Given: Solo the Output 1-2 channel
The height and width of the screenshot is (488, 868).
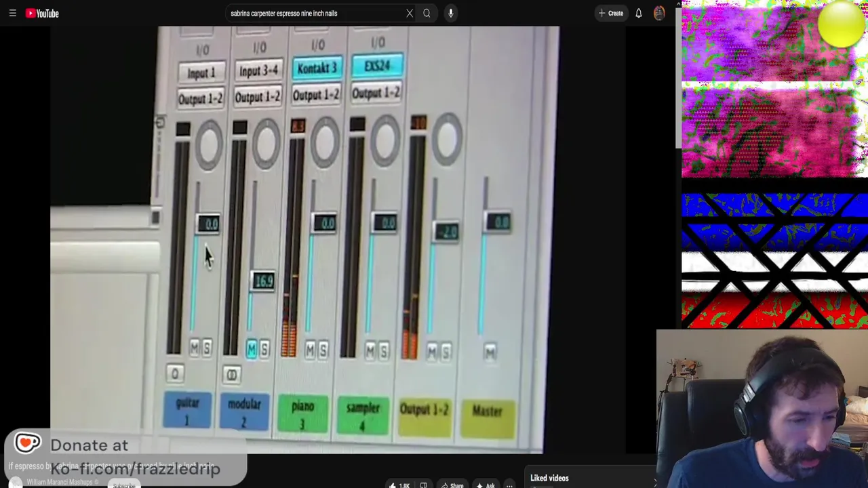Looking at the screenshot, I should pos(446,351).
